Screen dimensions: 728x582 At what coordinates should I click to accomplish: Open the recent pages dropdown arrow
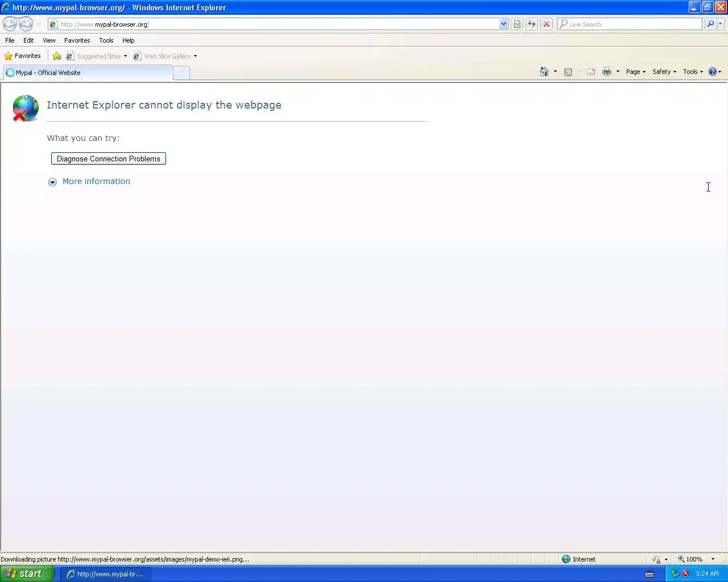[x=39, y=24]
